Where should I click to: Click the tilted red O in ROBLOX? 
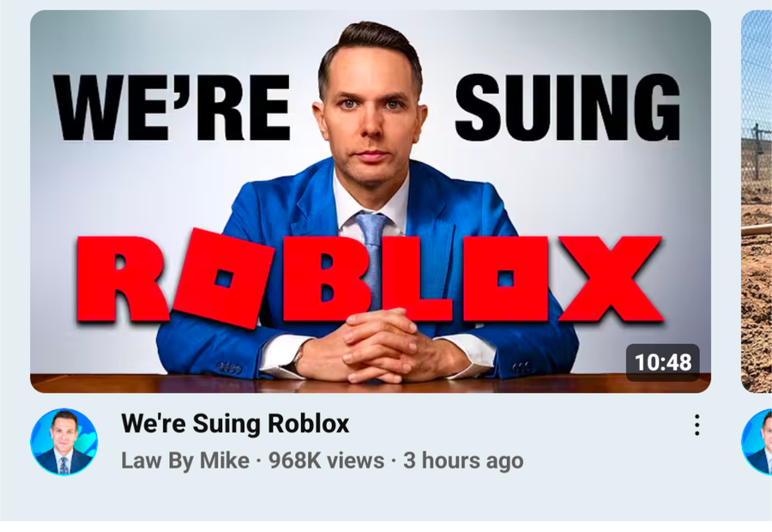[x=224, y=278]
